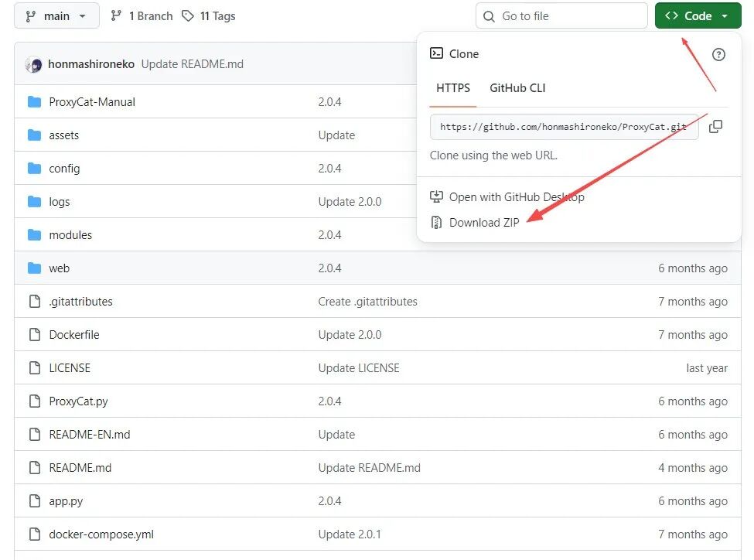Viewport: 754px width, 560px height.
Task: Click the file icon for ProxyCat.py
Action: pyautogui.click(x=35, y=401)
